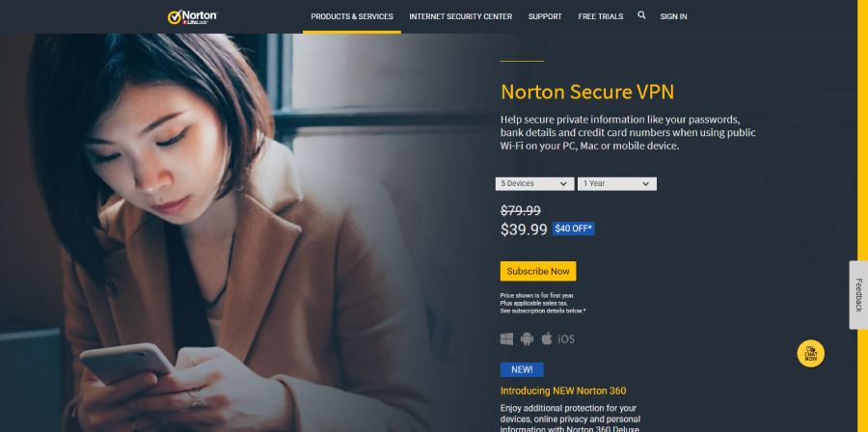
Task: Click the Subscribe Now button
Action: pos(538,271)
